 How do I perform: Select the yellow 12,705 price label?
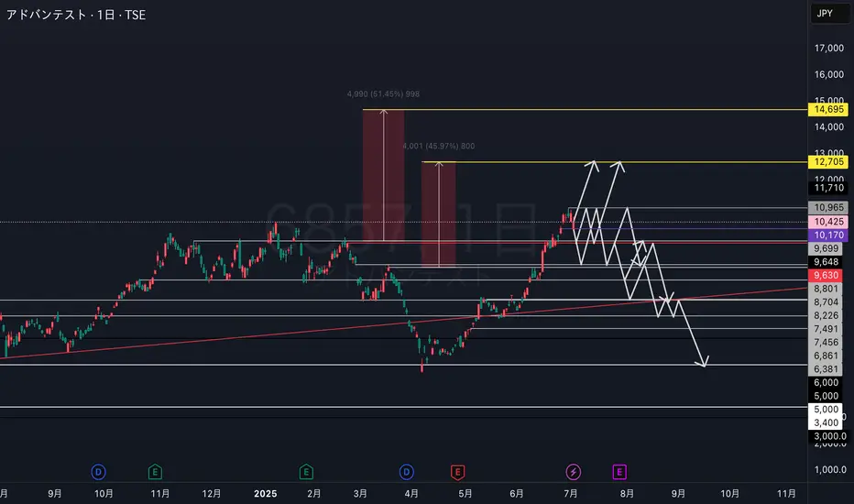pos(827,162)
